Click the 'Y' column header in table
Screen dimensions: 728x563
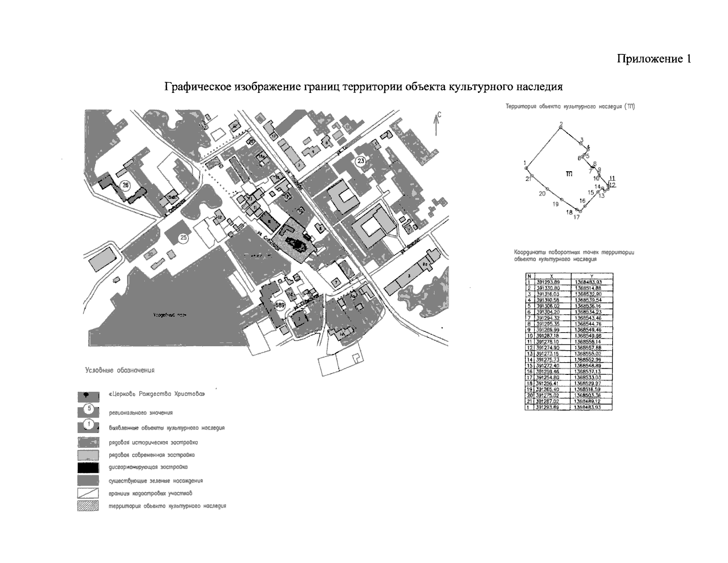point(592,276)
